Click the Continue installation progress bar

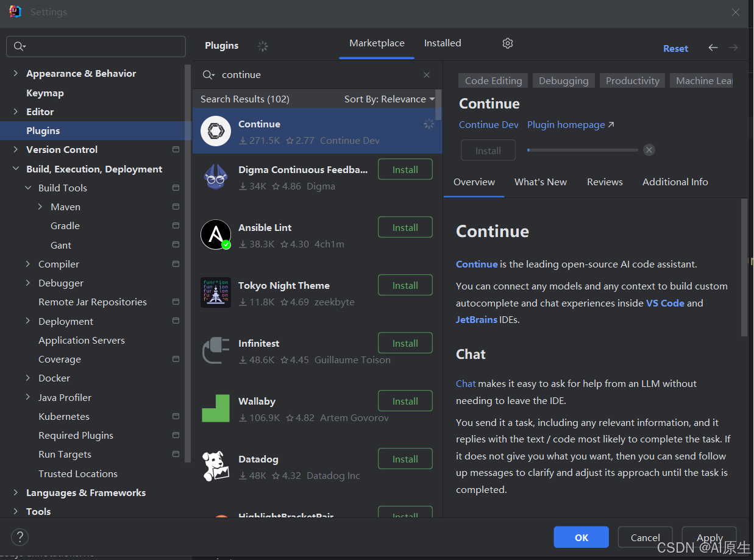(583, 150)
